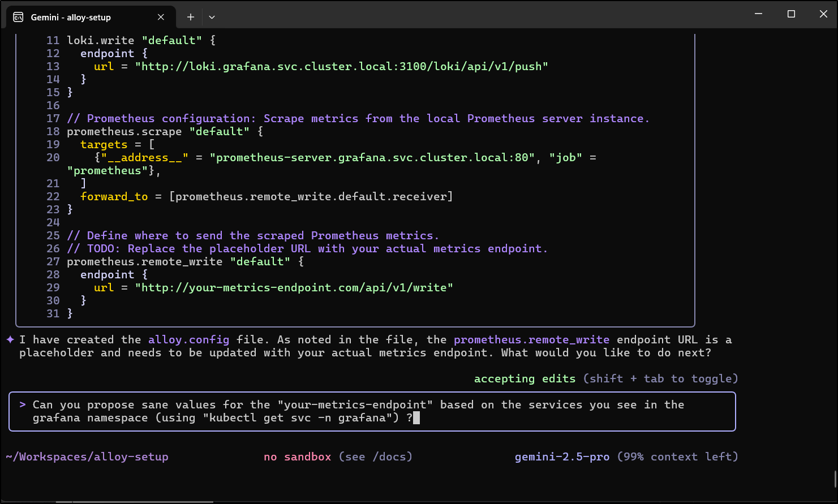
Task: Click the highlighted "prometheus.remote_write" in response
Action: pos(531,339)
